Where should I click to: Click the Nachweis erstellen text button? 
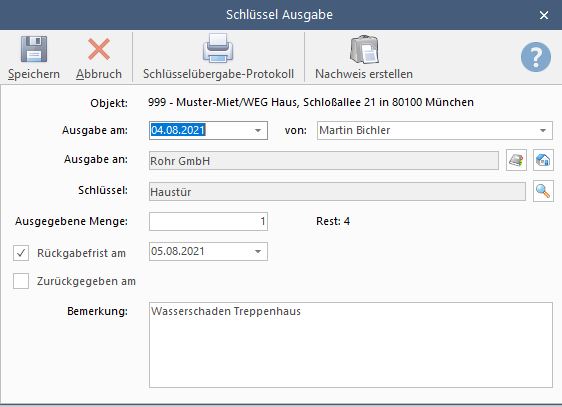[x=364, y=74]
